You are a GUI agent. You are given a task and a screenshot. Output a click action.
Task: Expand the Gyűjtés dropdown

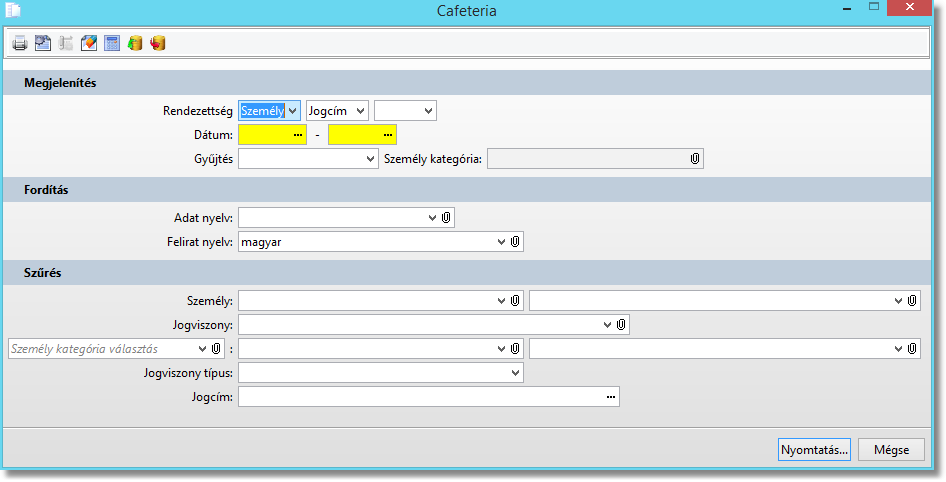tap(371, 159)
